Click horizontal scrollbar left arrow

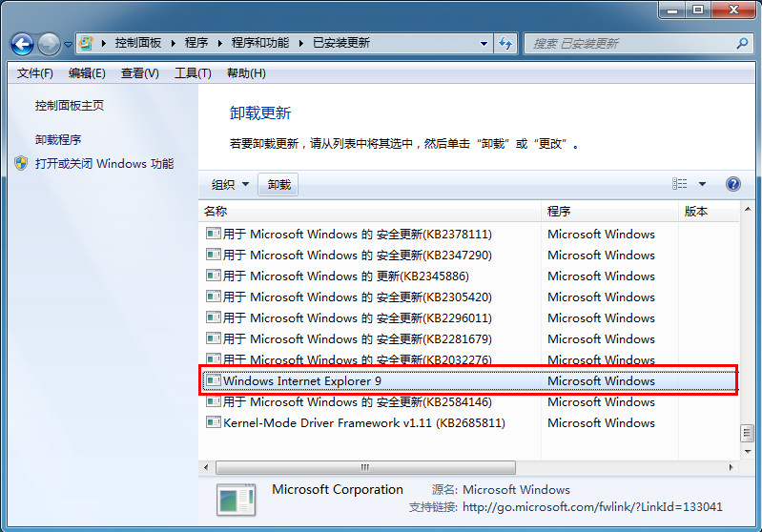[206, 467]
